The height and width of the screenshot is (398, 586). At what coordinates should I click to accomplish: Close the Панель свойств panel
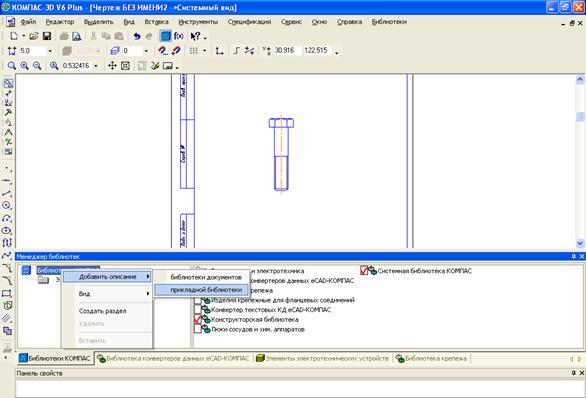coord(582,373)
